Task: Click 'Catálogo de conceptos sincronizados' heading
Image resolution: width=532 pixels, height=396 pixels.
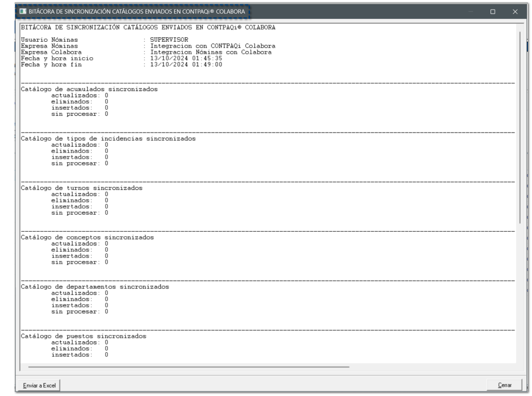Action: pyautogui.click(x=87, y=237)
